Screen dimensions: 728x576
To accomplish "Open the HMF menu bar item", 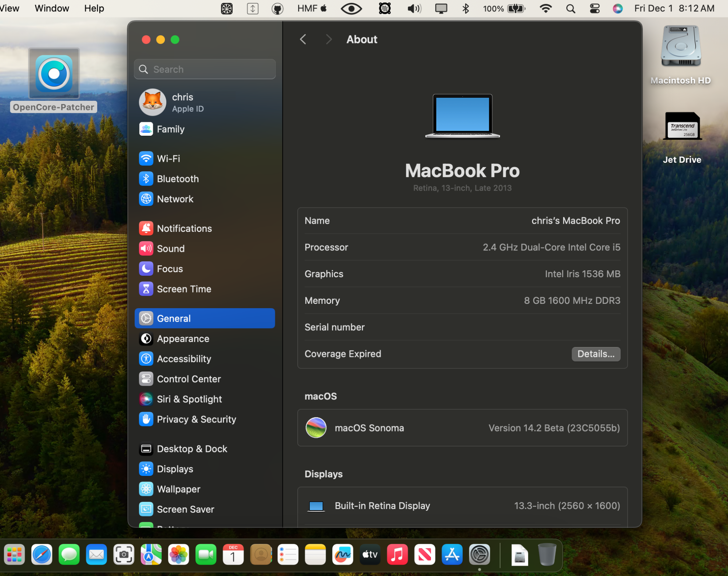I will tap(312, 8).
